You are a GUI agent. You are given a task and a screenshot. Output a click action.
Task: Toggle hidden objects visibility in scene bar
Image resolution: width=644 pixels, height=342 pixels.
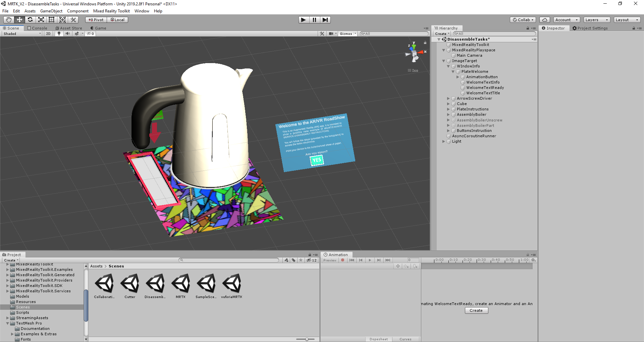(90, 34)
